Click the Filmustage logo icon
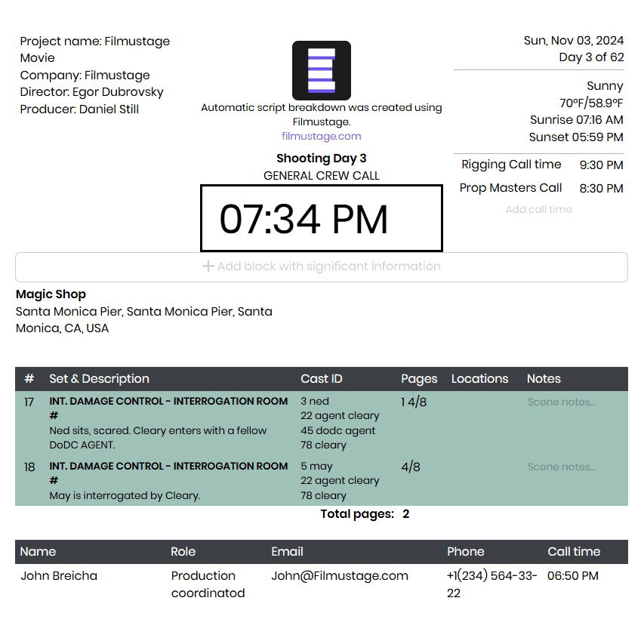This screenshot has height=644, width=644. [x=321, y=70]
